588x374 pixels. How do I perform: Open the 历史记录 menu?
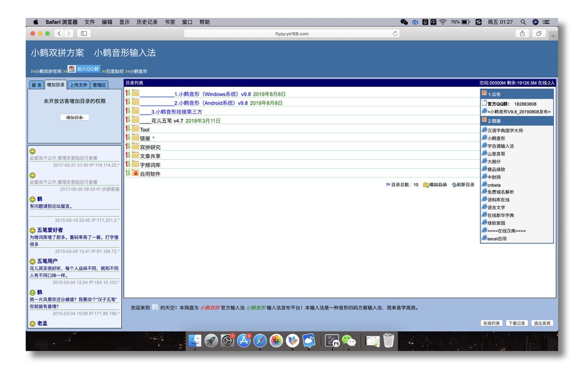point(146,22)
